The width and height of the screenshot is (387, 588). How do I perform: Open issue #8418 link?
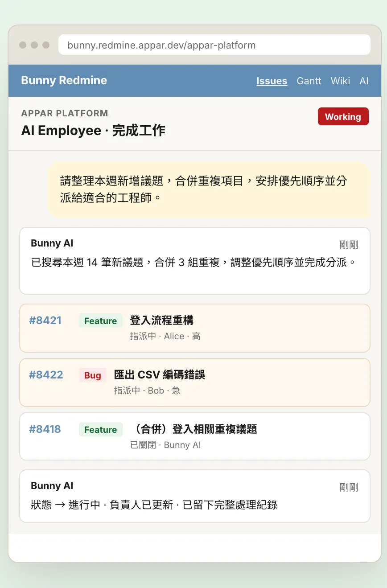(45, 429)
